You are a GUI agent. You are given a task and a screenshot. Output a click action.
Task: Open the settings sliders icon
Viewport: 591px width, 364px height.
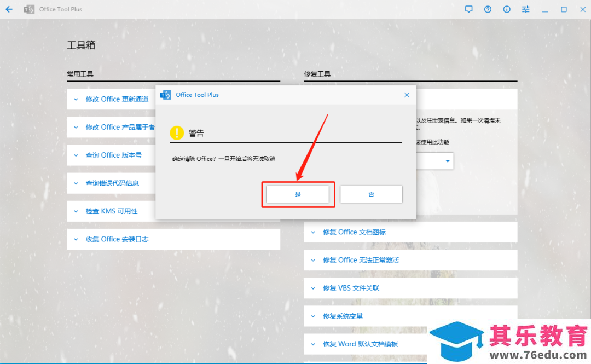(525, 9)
